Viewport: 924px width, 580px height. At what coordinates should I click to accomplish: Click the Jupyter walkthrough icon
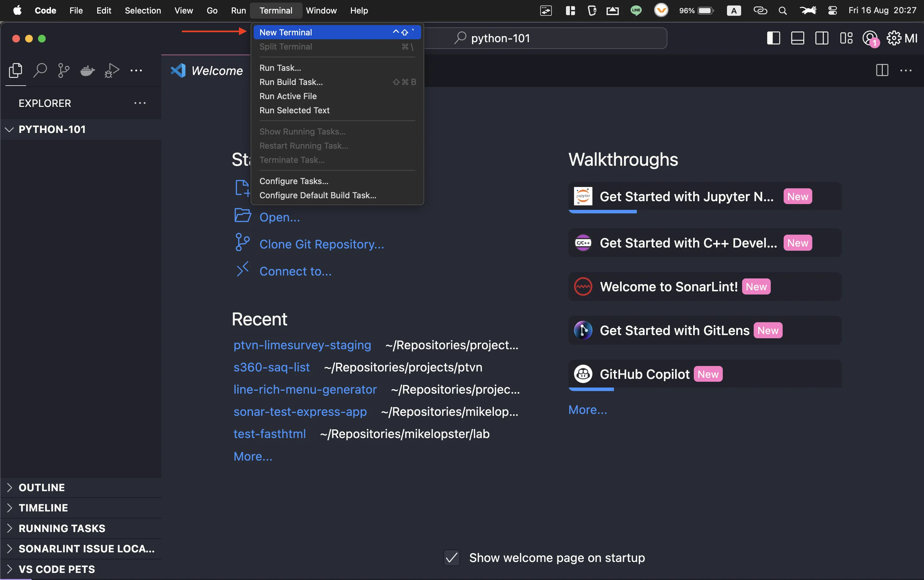[x=583, y=196]
